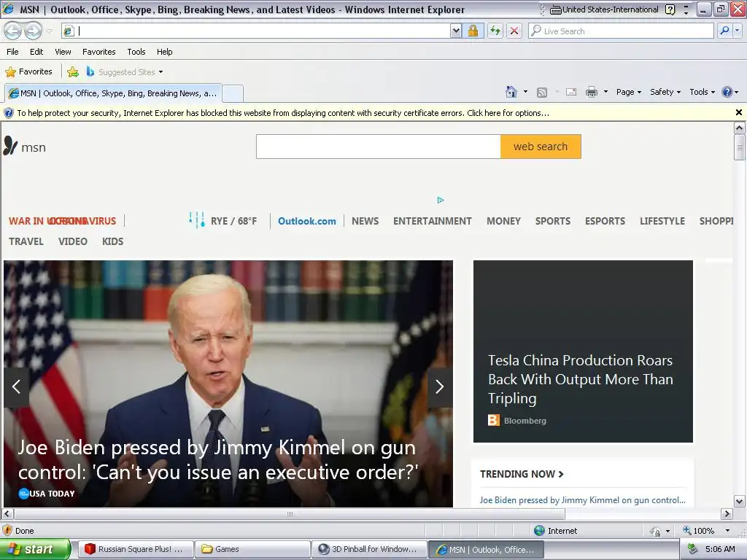Open the Safety dropdown menu
Viewport: 747px width, 560px height.
click(x=665, y=92)
